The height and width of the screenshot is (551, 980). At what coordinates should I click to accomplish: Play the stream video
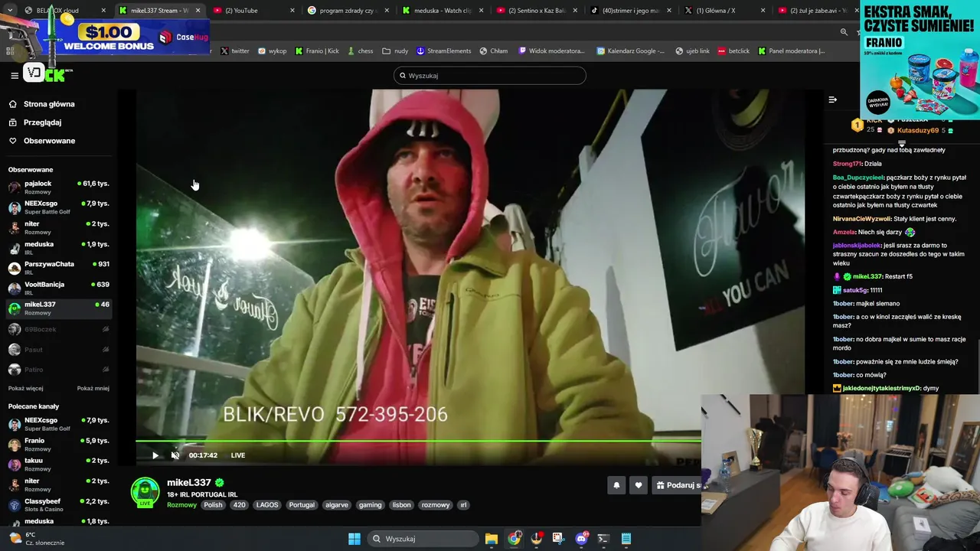[155, 455]
